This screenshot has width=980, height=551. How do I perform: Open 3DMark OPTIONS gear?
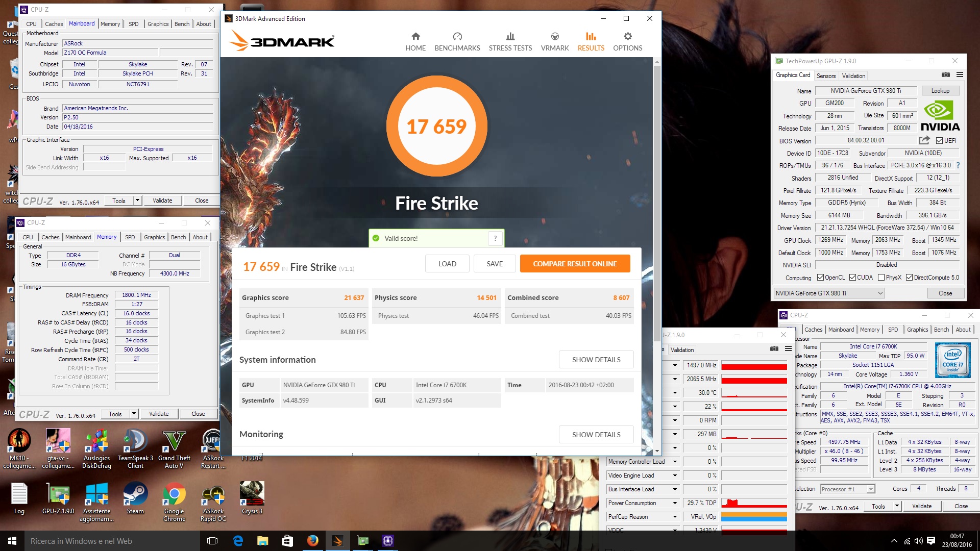628,42
